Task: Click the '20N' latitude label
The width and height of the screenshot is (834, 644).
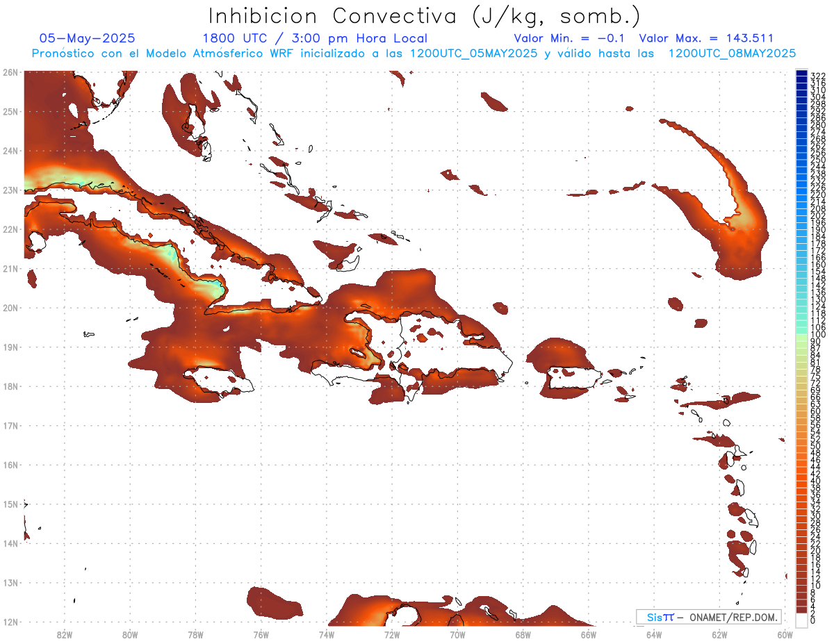Action: point(10,308)
